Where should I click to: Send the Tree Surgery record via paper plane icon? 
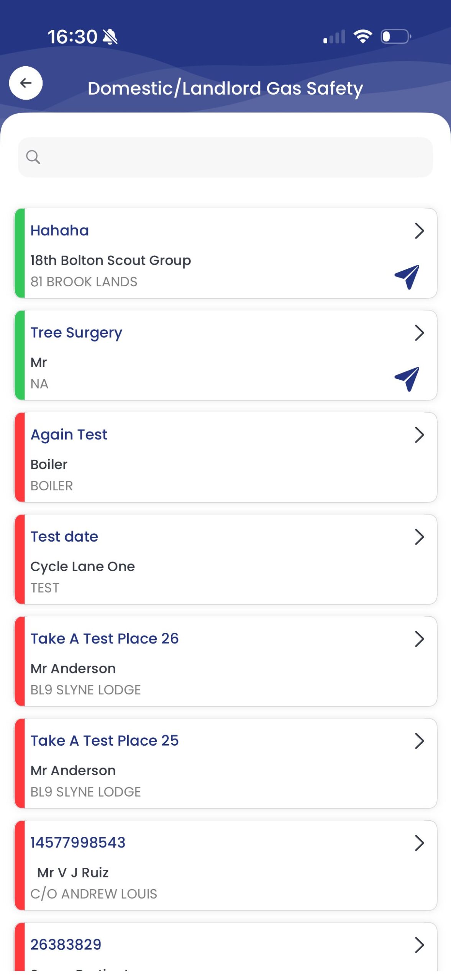407,378
